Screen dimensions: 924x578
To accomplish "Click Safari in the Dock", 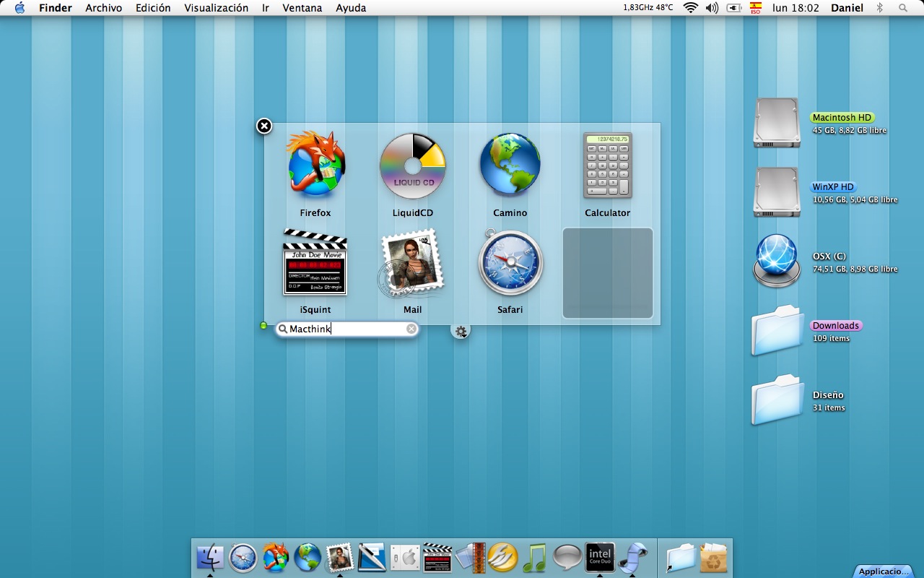I will coord(243,558).
